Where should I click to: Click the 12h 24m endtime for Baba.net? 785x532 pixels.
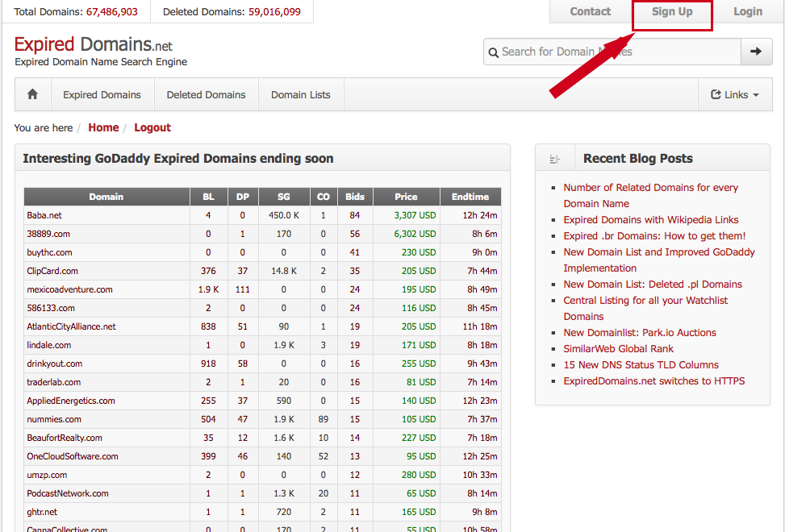479,215
